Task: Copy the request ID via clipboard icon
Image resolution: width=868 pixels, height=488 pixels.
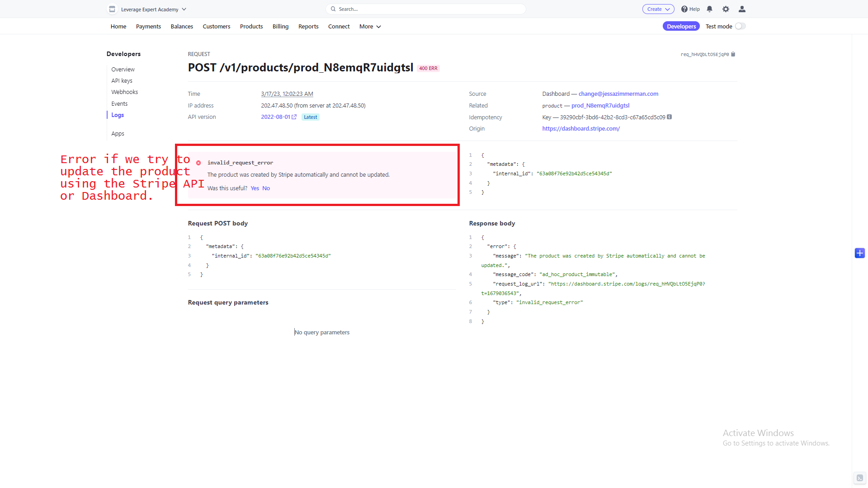Action: [733, 54]
